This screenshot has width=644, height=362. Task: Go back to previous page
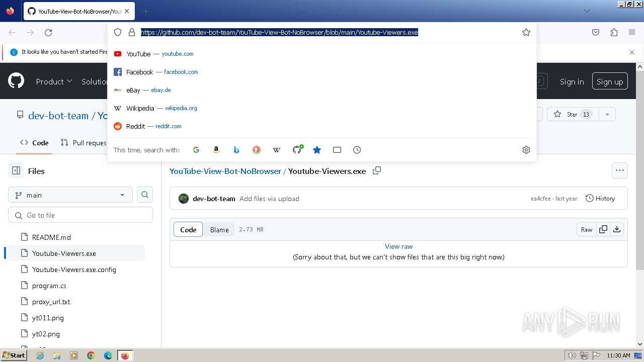tap(12, 32)
